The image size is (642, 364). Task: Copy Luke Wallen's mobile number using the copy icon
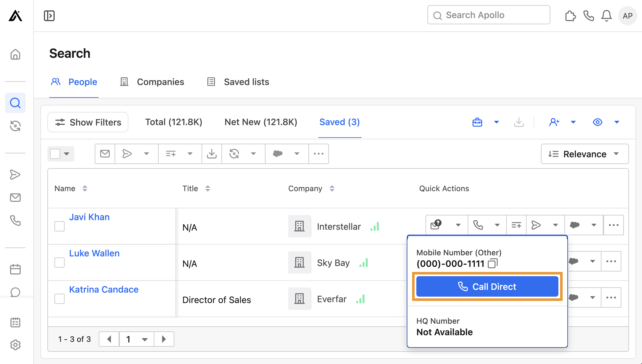pos(492,263)
